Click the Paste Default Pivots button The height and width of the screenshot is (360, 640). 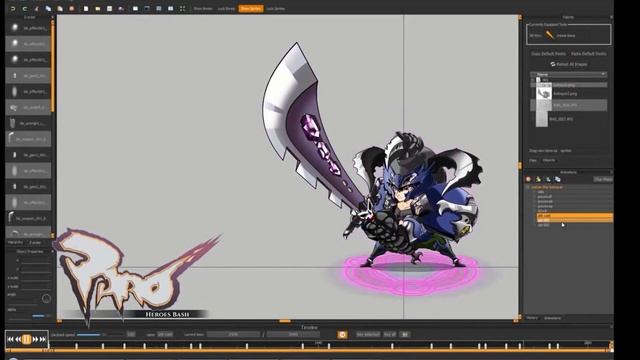589,54
